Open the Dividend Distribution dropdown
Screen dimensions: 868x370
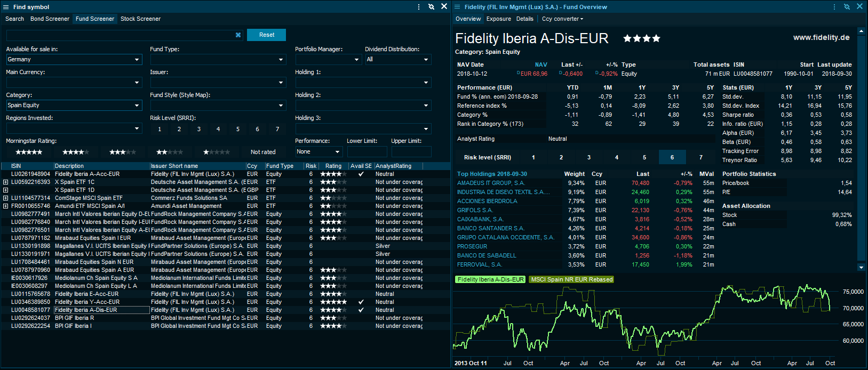tap(398, 60)
